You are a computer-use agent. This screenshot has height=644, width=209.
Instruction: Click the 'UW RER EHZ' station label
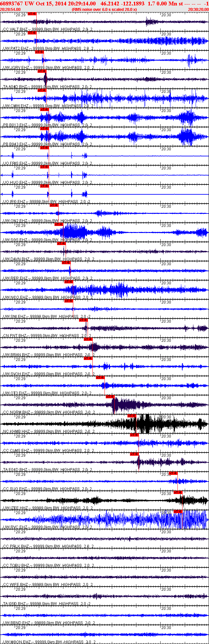click(15, 278)
